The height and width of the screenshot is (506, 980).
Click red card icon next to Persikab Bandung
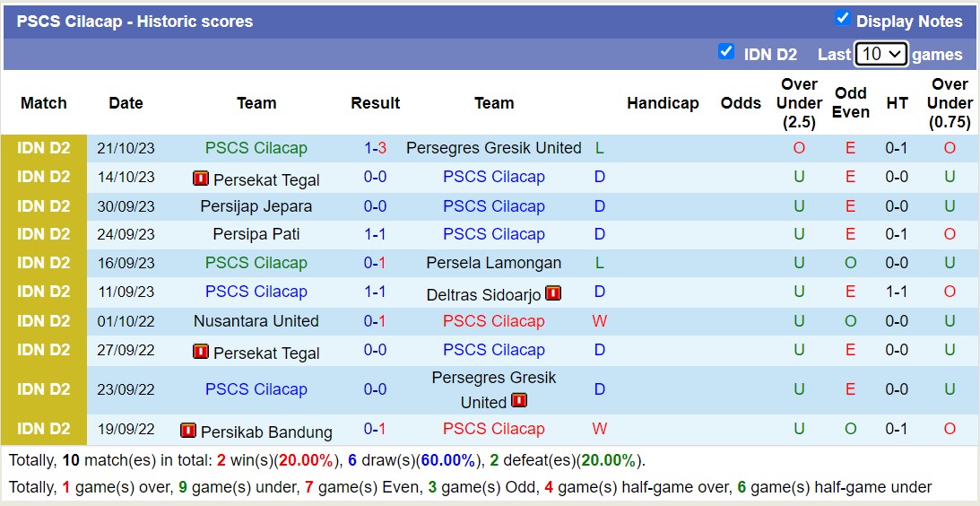(x=188, y=431)
